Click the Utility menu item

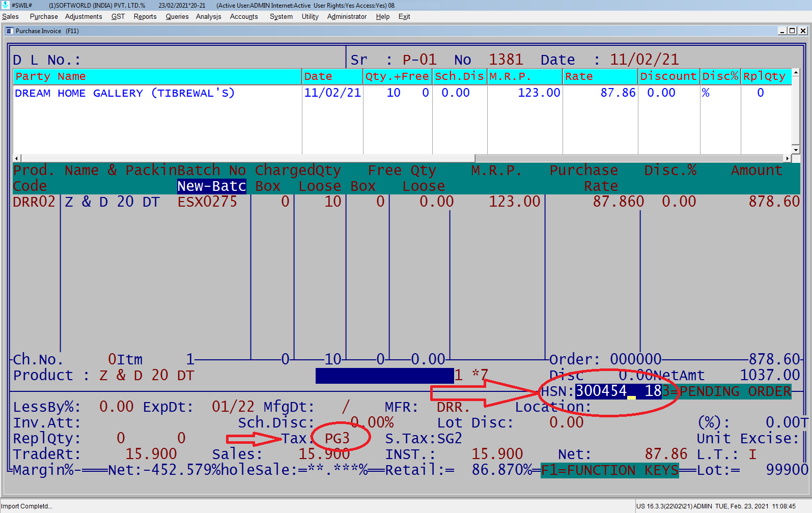tap(310, 16)
